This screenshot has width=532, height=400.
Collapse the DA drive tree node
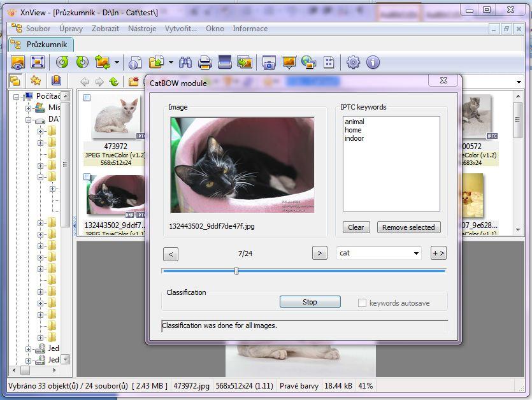28,120
